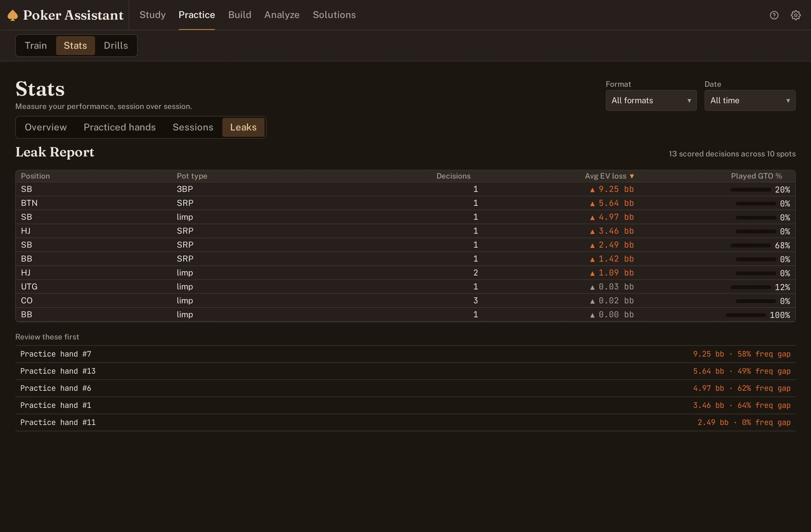Switch to the Sessions tab

[193, 127]
